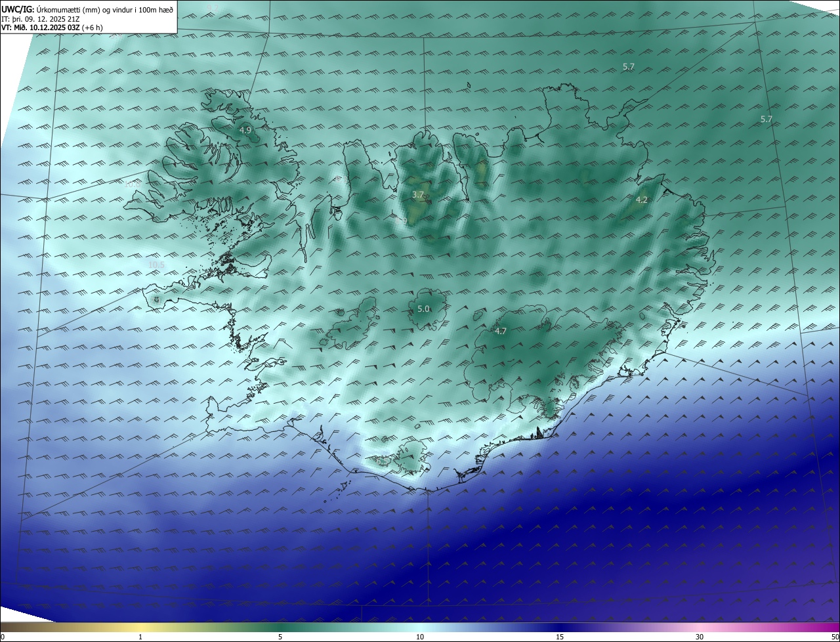
Task: Pick the 4.7 value on the map
Action: pyautogui.click(x=501, y=332)
